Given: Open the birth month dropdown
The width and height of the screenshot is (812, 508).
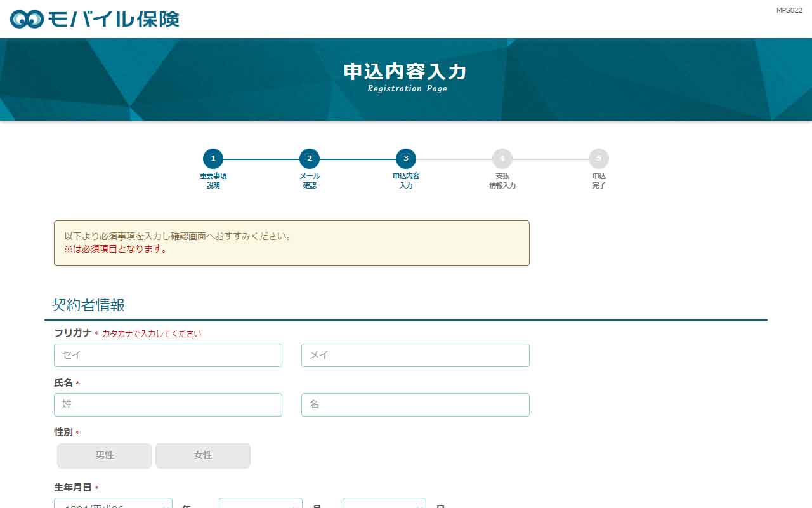Looking at the screenshot, I should [261, 504].
